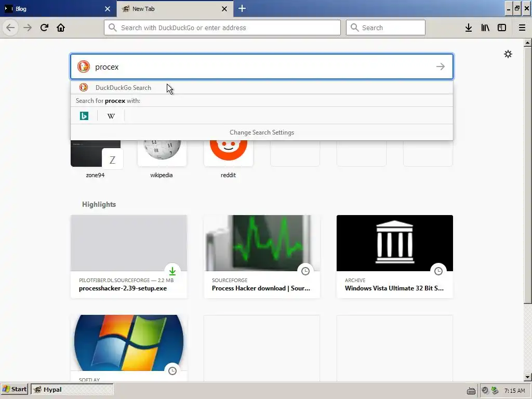Click scrollbar down arrow
This screenshot has width=532, height=399.
coord(527,377)
